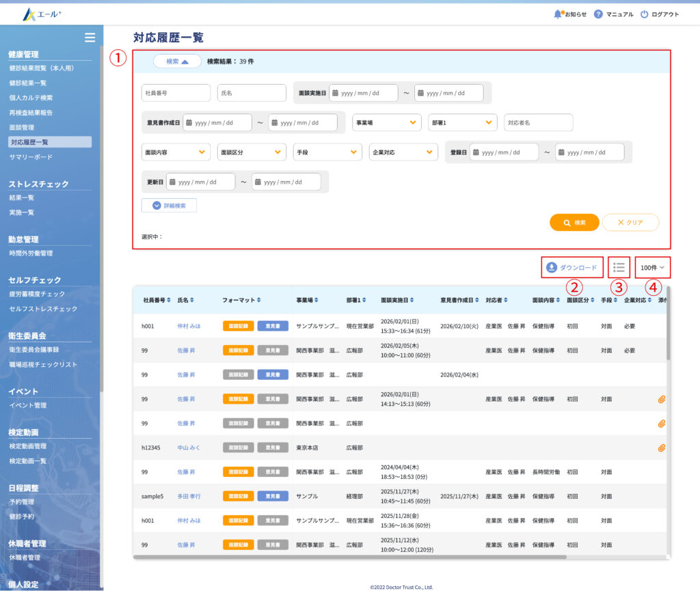Image resolution: width=700 pixels, height=591 pixels.
Task: Go to サマリーボード in sidebar
Action: click(x=31, y=157)
